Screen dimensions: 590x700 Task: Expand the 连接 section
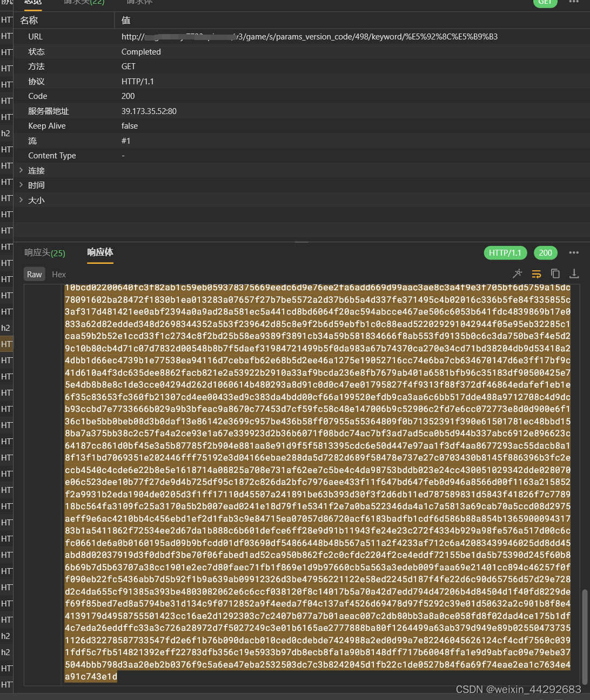pos(21,170)
